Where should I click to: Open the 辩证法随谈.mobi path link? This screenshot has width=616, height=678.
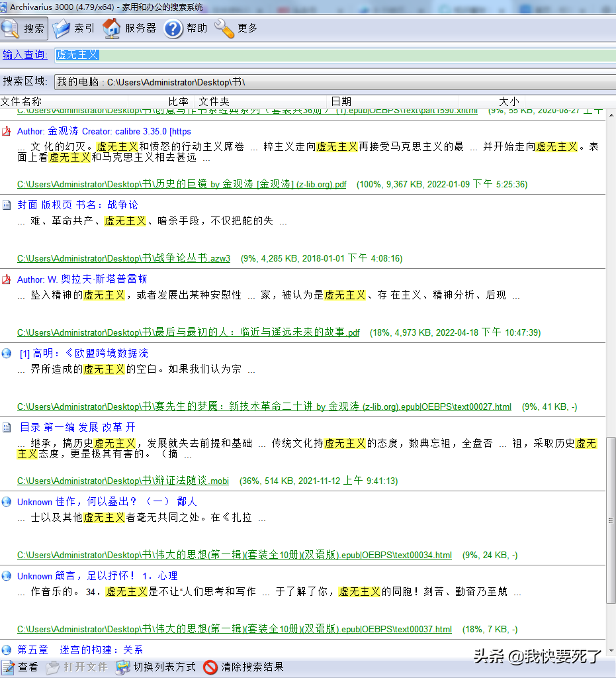123,481
